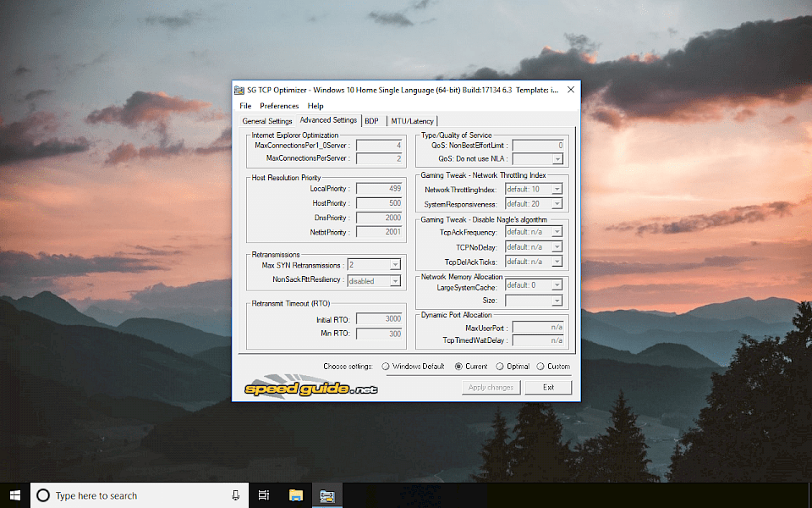Select the Custom settings radio button
The image size is (812, 508).
click(x=540, y=367)
